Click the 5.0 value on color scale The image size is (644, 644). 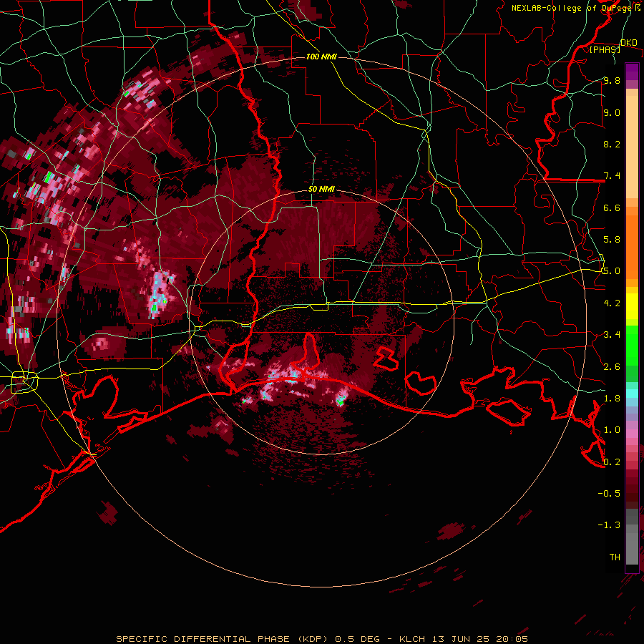(612, 271)
